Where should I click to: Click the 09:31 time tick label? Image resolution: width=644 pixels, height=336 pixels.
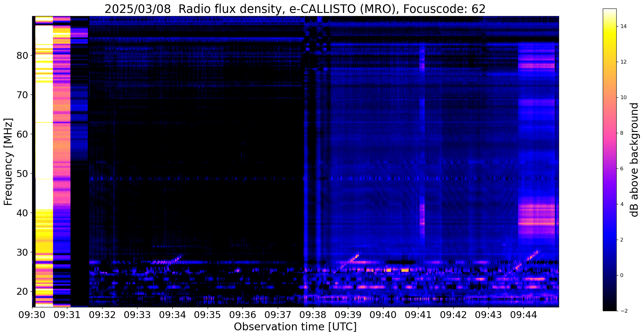pos(67,315)
